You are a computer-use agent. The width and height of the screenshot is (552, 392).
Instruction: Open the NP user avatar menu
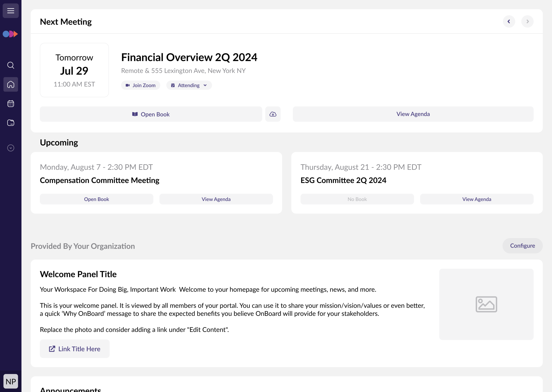11,381
